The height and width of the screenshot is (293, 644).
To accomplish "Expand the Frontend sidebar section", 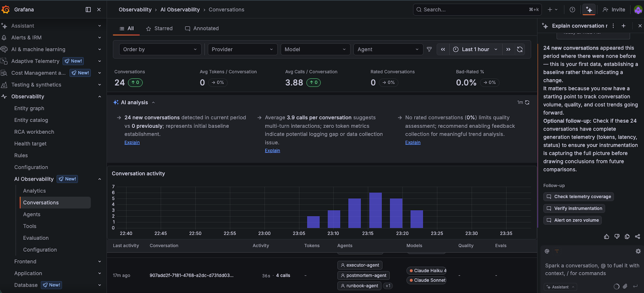I will (99, 262).
